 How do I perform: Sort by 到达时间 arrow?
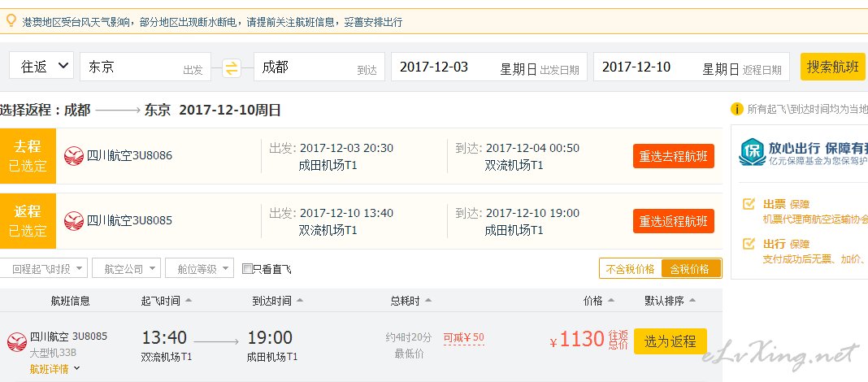(299, 301)
